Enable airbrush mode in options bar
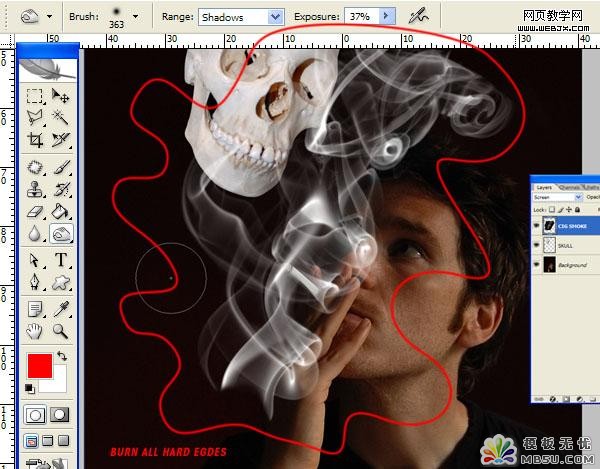The image size is (600, 469). [418, 16]
